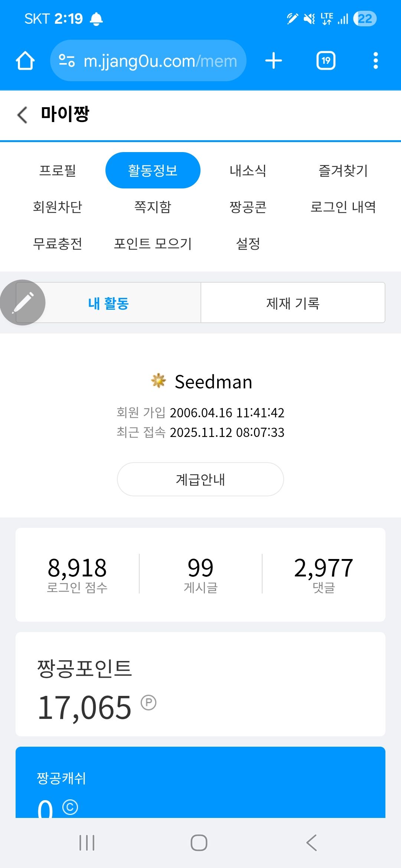Tap the browser home icon
The image size is (401, 868).
pyautogui.click(x=25, y=61)
